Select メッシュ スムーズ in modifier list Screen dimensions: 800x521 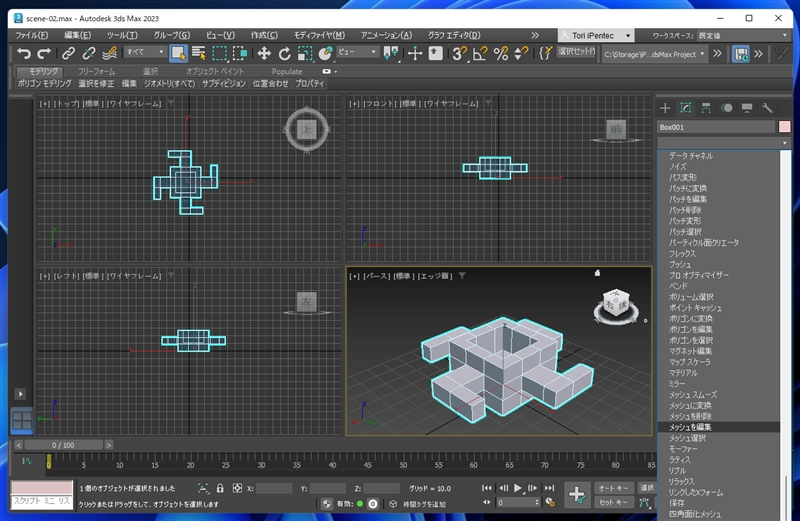tap(718, 394)
